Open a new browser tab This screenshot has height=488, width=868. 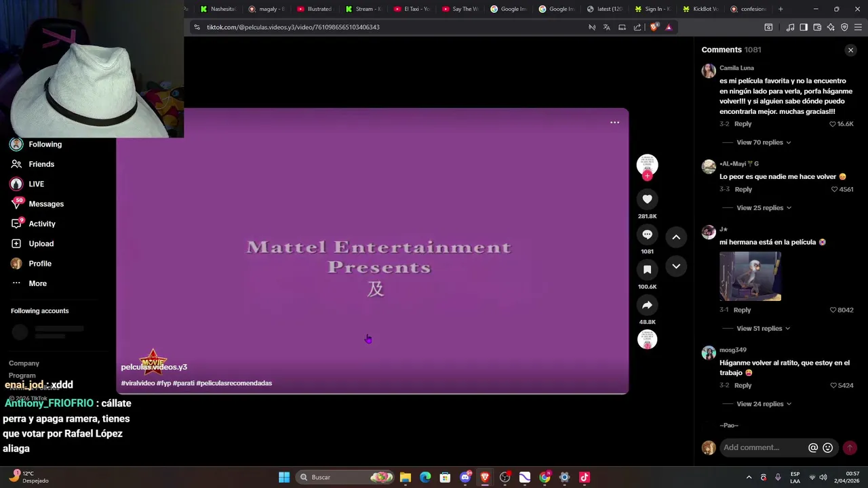pos(781,9)
